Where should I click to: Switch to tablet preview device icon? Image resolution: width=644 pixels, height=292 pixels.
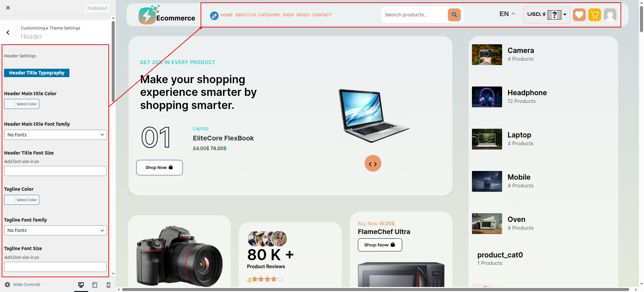pyautogui.click(x=95, y=285)
